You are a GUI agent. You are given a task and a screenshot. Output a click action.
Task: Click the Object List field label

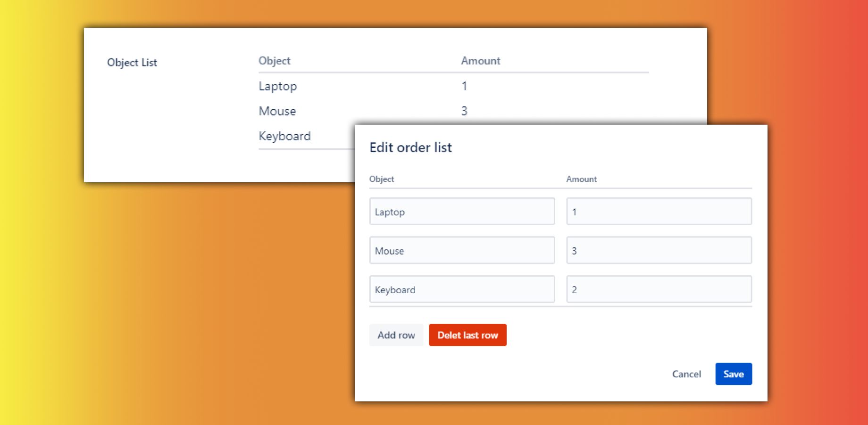132,62
